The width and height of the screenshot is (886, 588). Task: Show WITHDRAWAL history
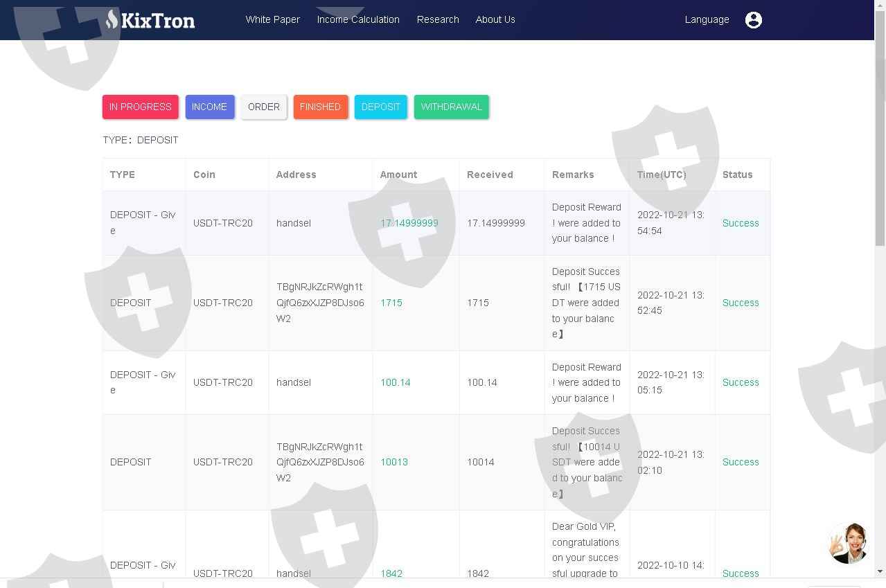pyautogui.click(x=452, y=107)
